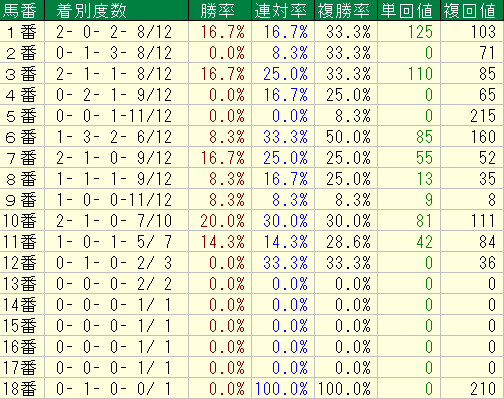Image resolution: width=504 pixels, height=399 pixels.
Task: Select the 5番 row label
Action: pos(22,116)
